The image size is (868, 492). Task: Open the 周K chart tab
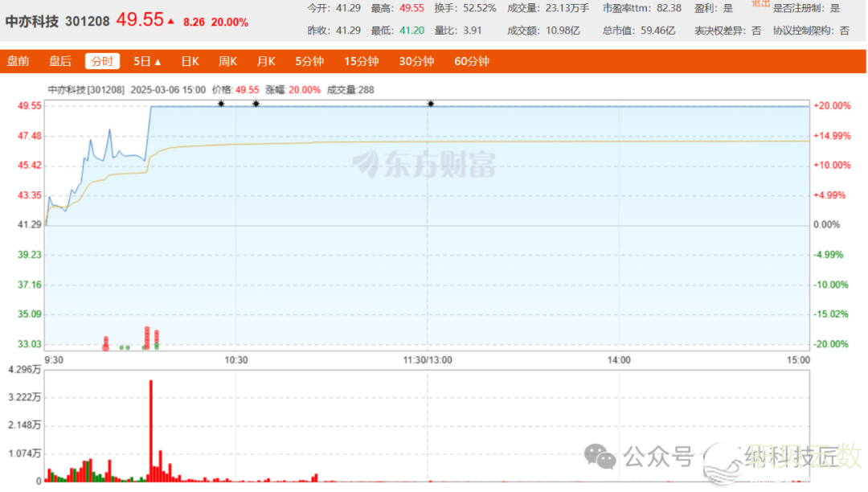pyautogui.click(x=227, y=61)
